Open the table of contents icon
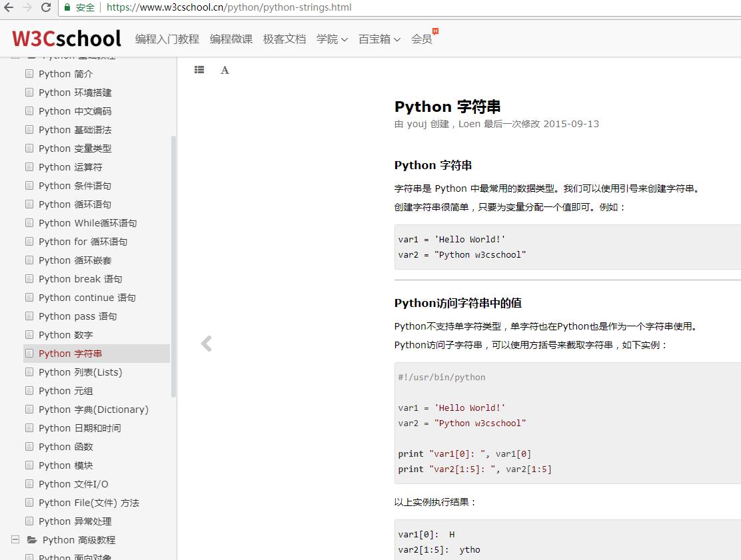Viewport: 741px width, 560px height. point(199,69)
